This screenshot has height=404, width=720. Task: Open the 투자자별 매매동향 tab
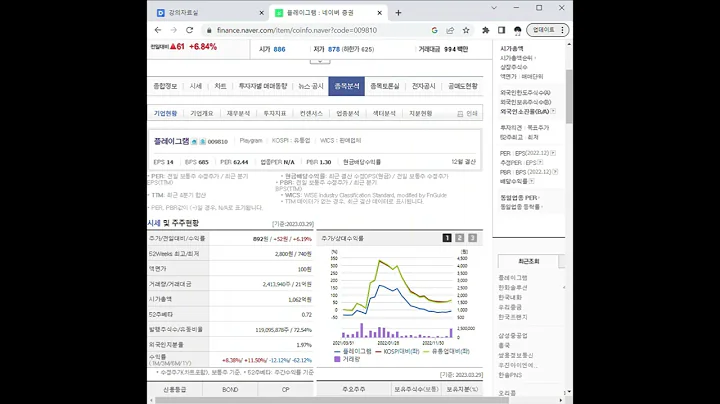point(263,86)
